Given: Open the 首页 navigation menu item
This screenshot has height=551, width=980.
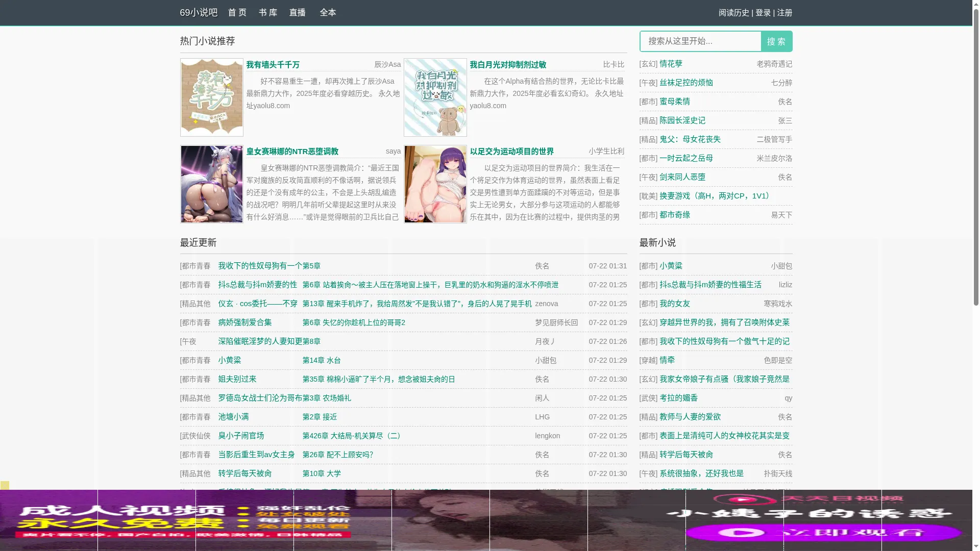Looking at the screenshot, I should point(237,13).
